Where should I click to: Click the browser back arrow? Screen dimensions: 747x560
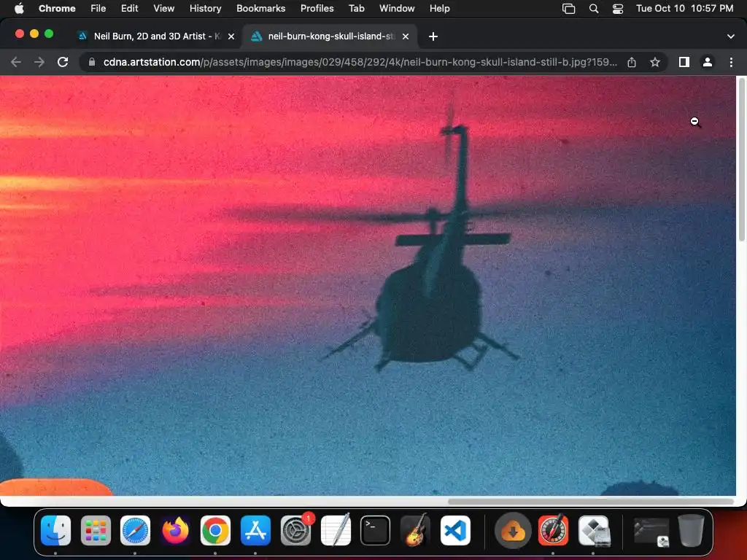point(16,62)
